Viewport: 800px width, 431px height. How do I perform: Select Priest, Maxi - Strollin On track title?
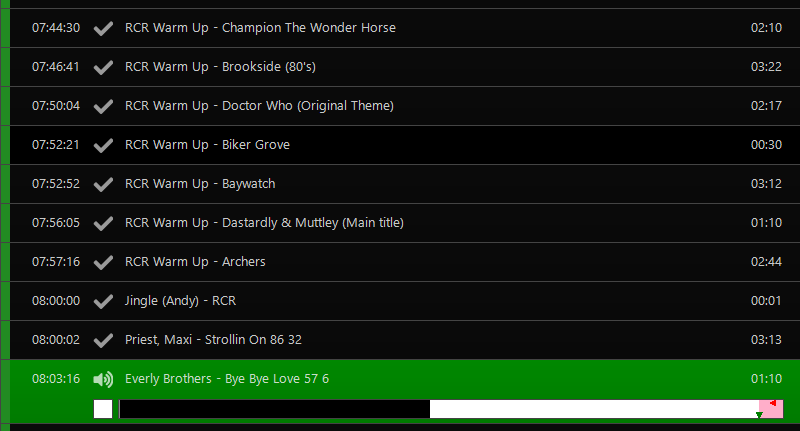(x=213, y=340)
